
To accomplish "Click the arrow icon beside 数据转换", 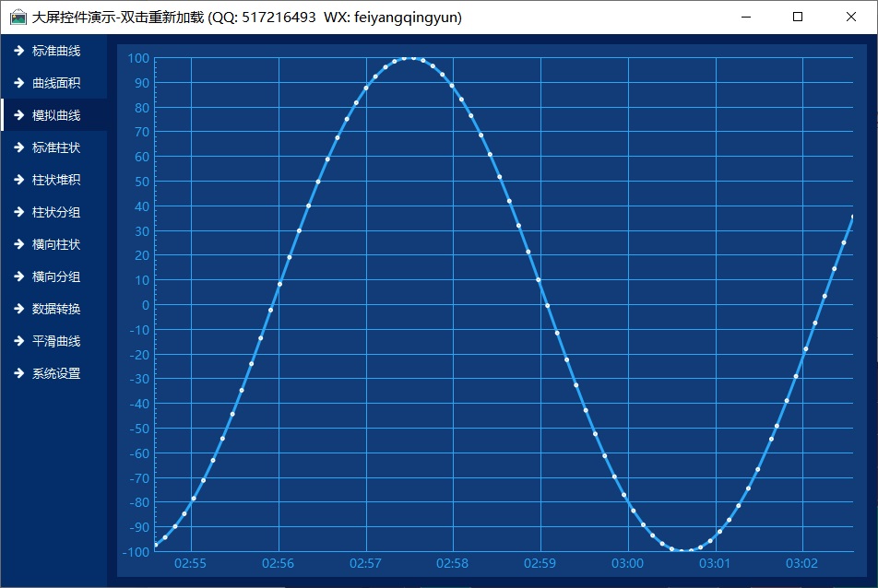I will click(x=18, y=309).
